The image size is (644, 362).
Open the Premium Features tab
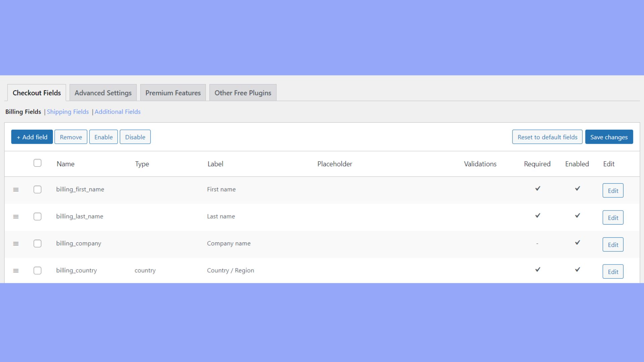click(173, 93)
